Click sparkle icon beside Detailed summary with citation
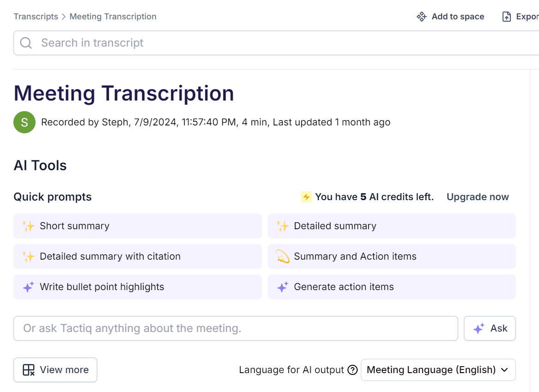539x392 pixels. pyautogui.click(x=29, y=256)
